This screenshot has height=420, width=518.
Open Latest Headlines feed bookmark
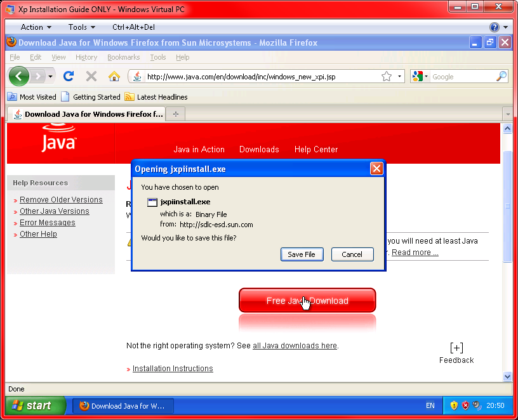pyautogui.click(x=156, y=97)
